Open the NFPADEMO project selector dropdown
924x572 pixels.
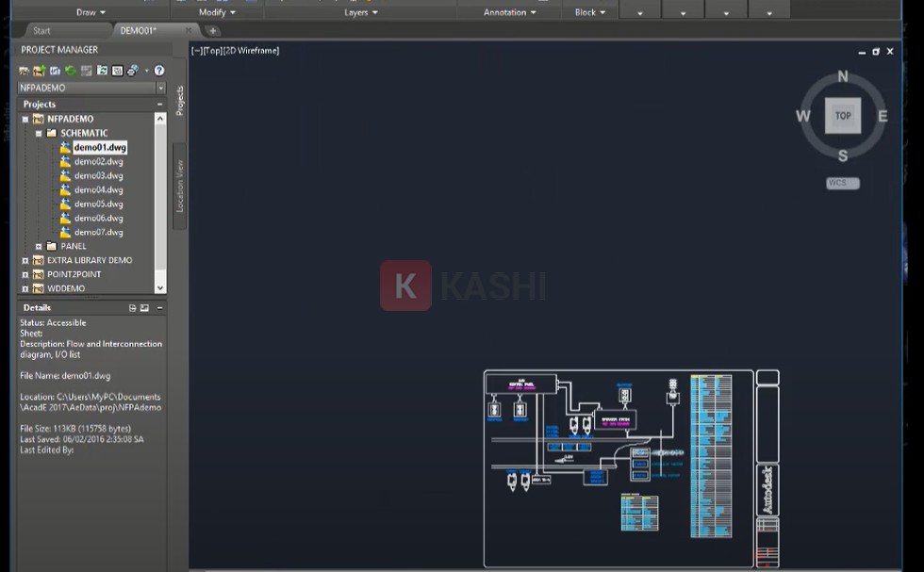coord(160,88)
